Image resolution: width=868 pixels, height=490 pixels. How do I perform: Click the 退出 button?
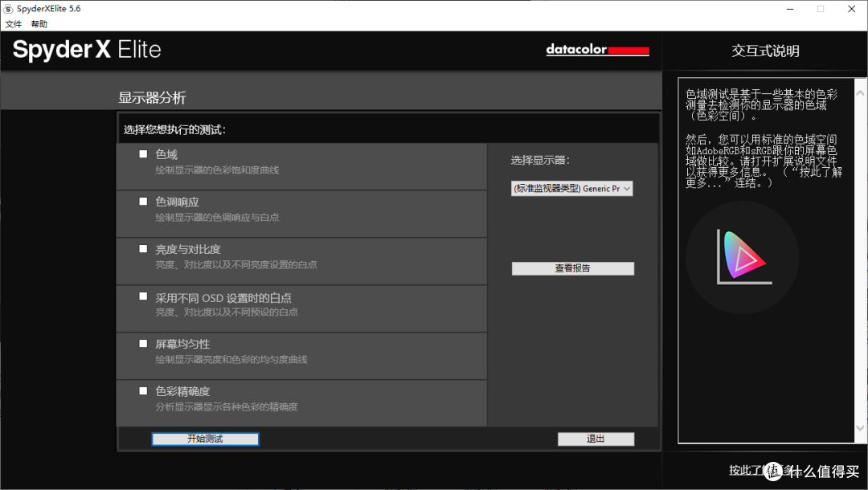pos(596,439)
